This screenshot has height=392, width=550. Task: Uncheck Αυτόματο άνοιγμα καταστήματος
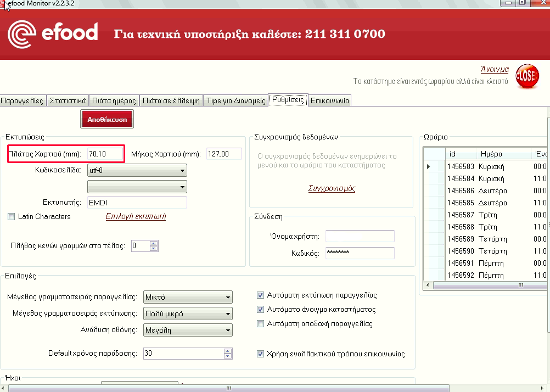pos(260,310)
